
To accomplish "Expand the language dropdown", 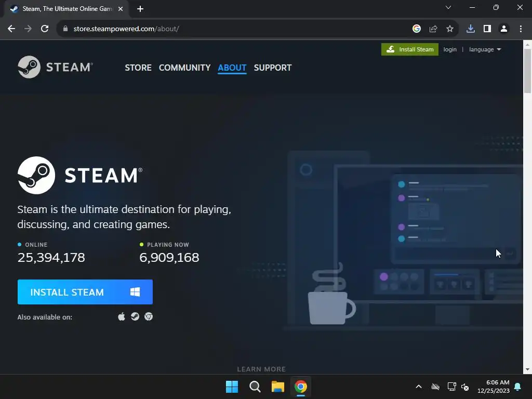I will pyautogui.click(x=485, y=49).
